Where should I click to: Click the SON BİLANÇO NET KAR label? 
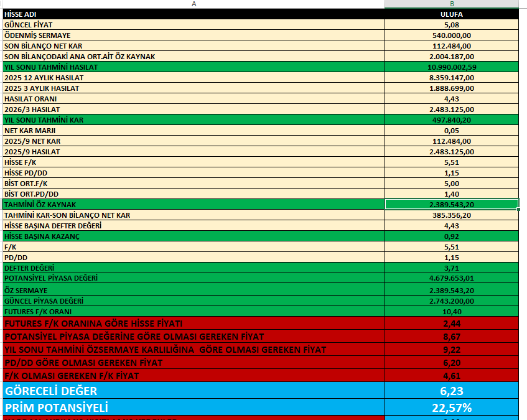194,45
